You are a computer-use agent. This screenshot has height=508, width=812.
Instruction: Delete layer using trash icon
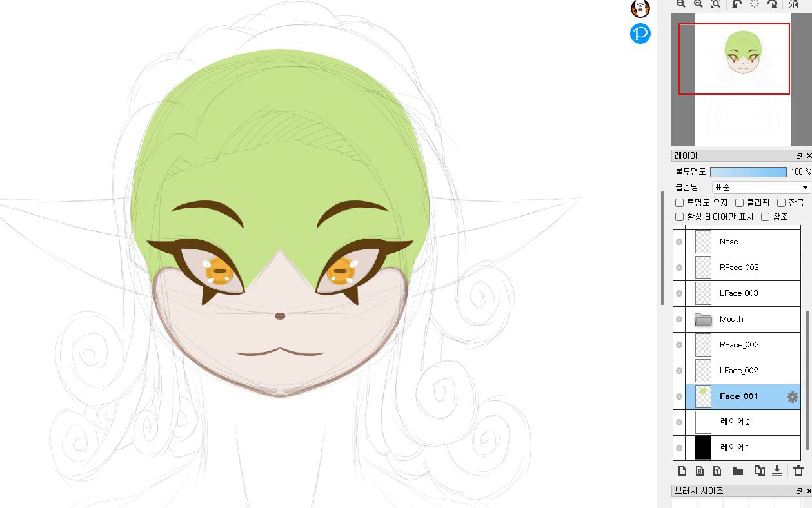coord(798,471)
